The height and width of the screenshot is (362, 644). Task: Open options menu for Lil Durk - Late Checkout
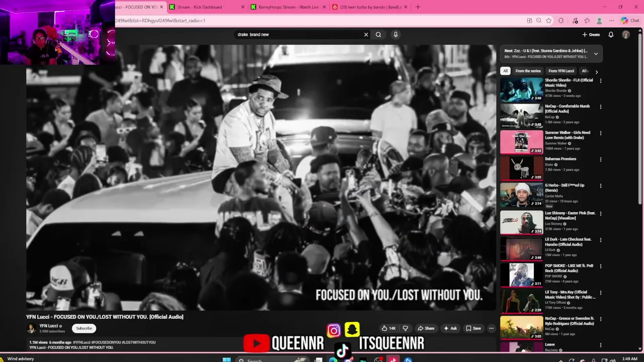pos(600,240)
